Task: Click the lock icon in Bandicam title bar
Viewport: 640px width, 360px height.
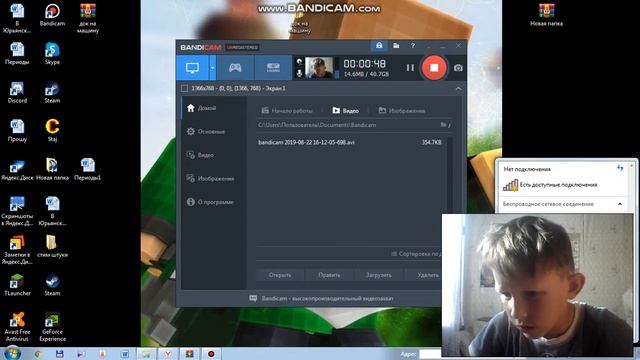Action: pos(379,45)
